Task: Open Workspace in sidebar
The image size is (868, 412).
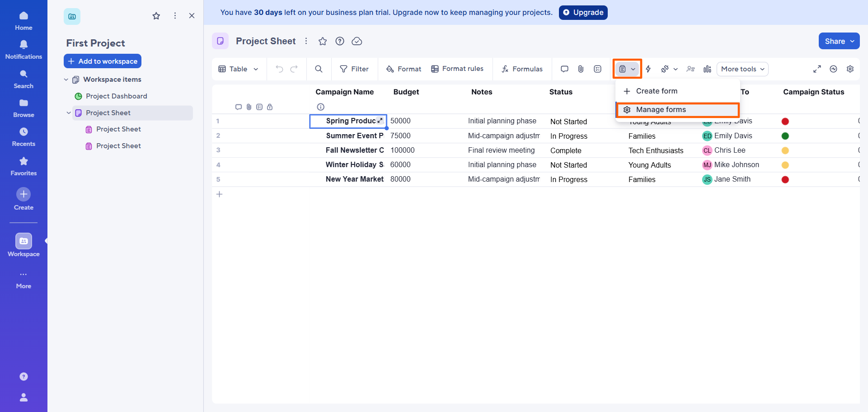Action: (x=23, y=245)
